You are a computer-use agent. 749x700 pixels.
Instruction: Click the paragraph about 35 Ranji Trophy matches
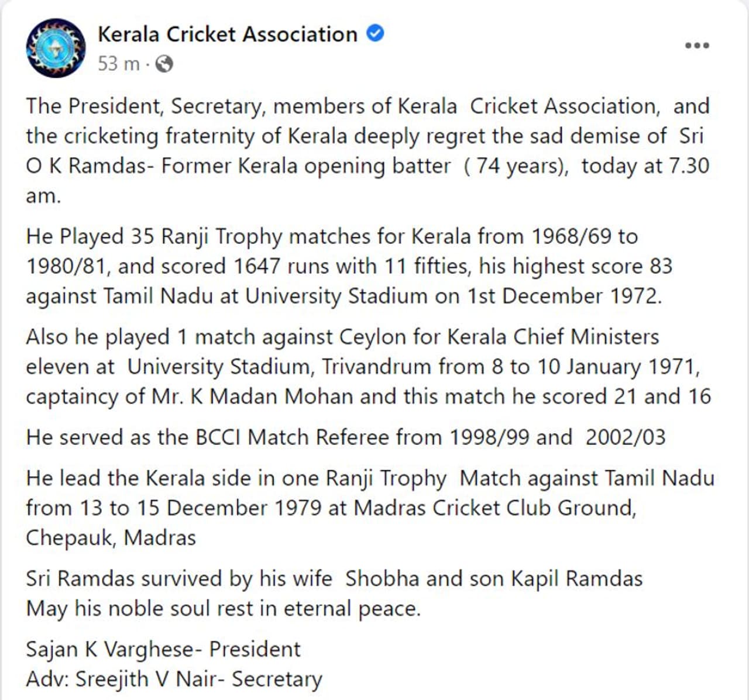349,266
